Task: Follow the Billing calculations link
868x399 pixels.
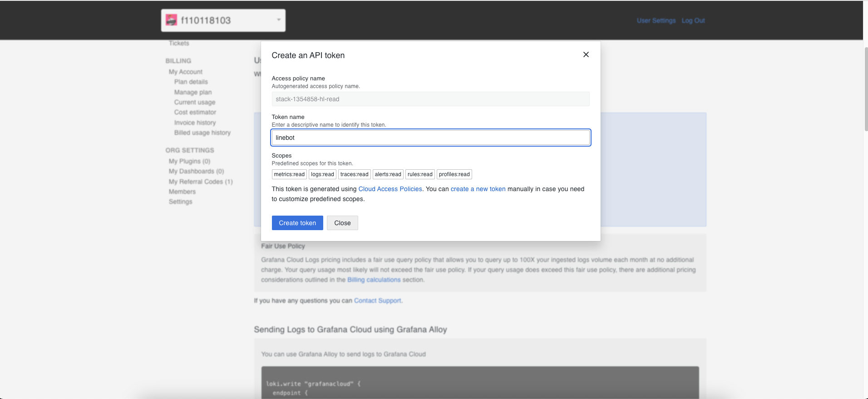Action: pos(374,280)
